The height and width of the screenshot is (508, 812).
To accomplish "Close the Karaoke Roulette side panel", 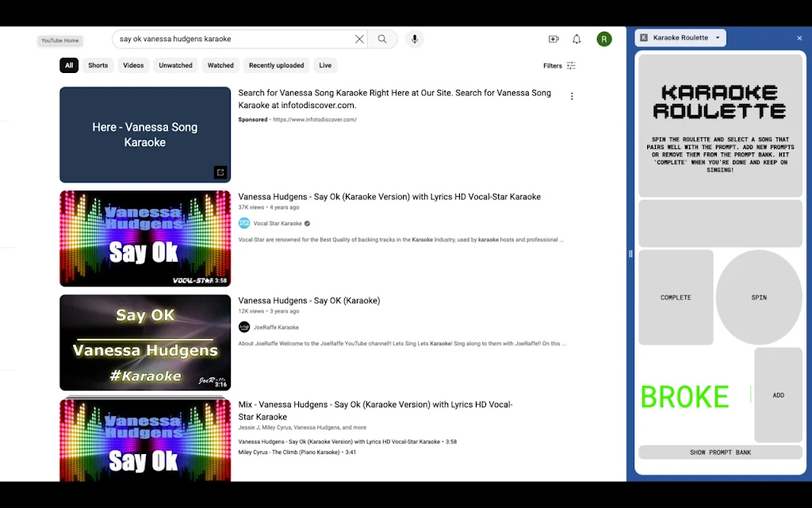I will click(x=799, y=38).
